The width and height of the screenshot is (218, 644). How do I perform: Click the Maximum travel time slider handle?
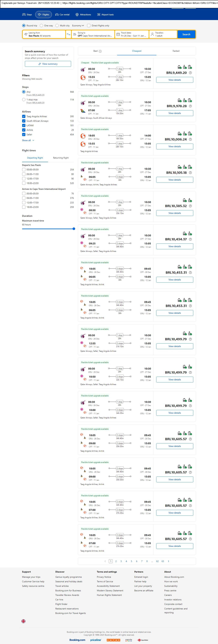coord(74,229)
